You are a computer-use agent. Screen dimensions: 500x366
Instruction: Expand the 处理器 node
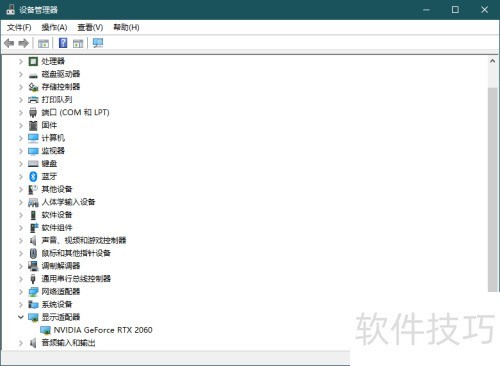click(21, 61)
